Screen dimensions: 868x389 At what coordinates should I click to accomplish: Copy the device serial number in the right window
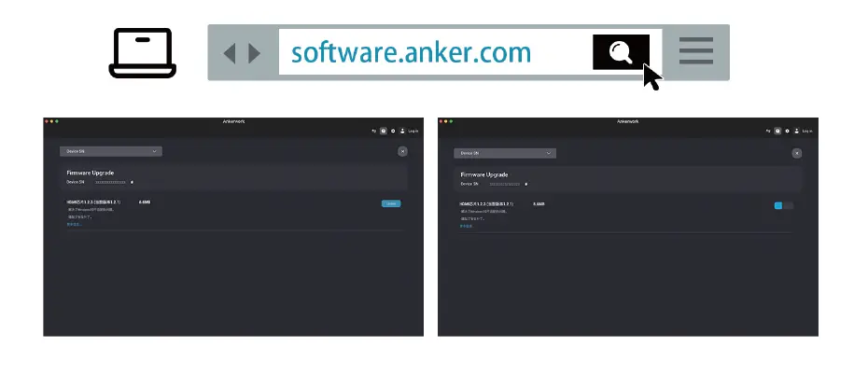525,185
